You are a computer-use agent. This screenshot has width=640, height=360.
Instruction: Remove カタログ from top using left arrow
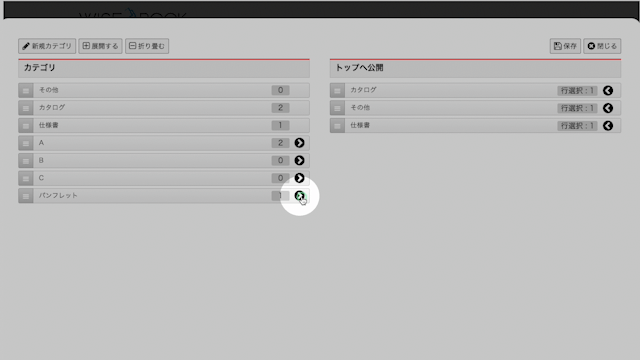(608, 90)
